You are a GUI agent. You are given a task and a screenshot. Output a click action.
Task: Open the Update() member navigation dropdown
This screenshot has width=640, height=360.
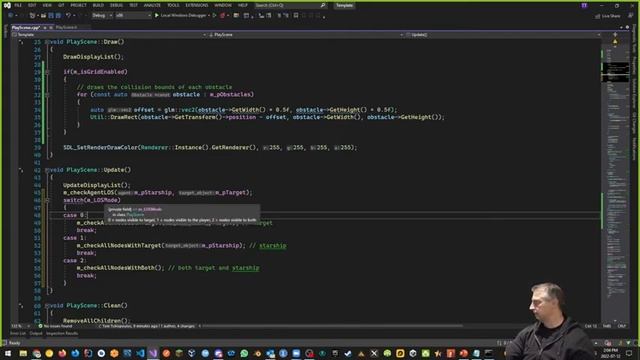click(x=503, y=35)
